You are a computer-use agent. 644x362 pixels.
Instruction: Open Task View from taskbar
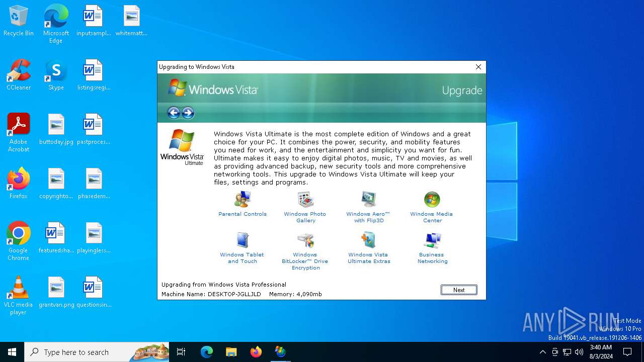tap(181, 352)
